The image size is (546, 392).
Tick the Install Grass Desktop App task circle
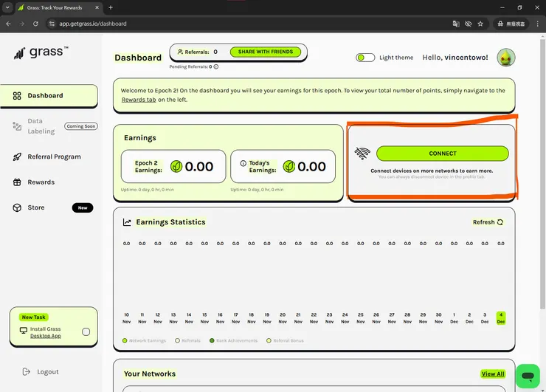click(x=86, y=332)
